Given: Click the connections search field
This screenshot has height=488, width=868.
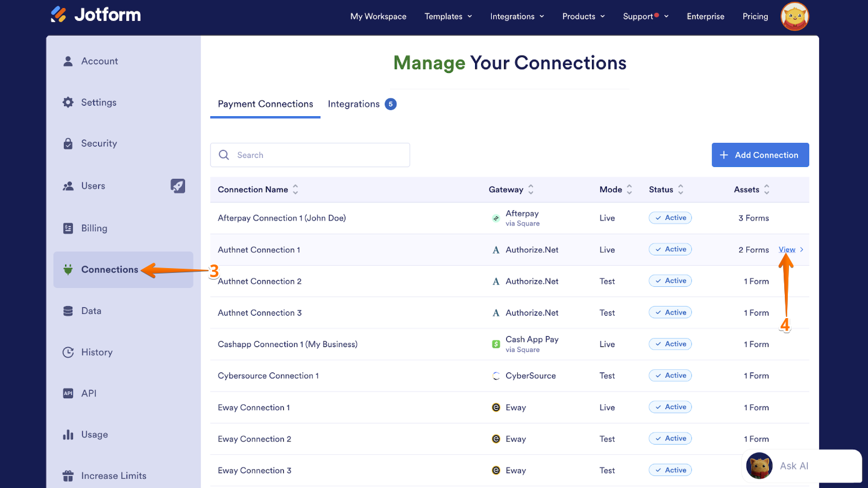Looking at the screenshot, I should point(309,155).
